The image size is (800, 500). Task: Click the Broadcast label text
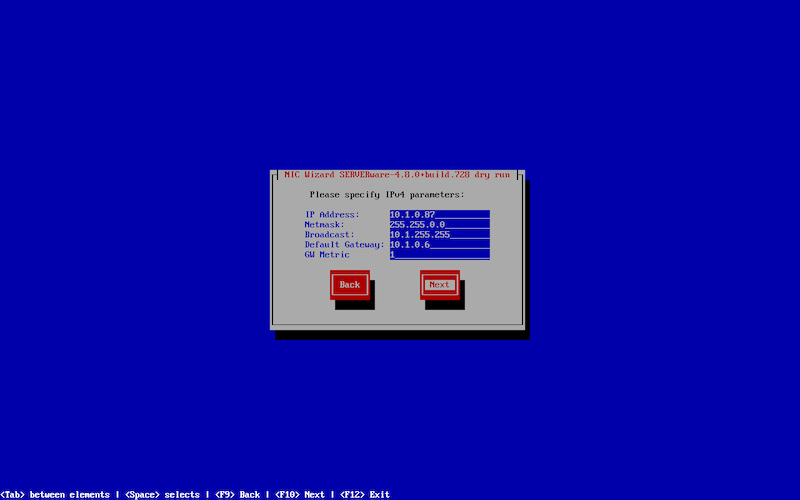(x=329, y=234)
